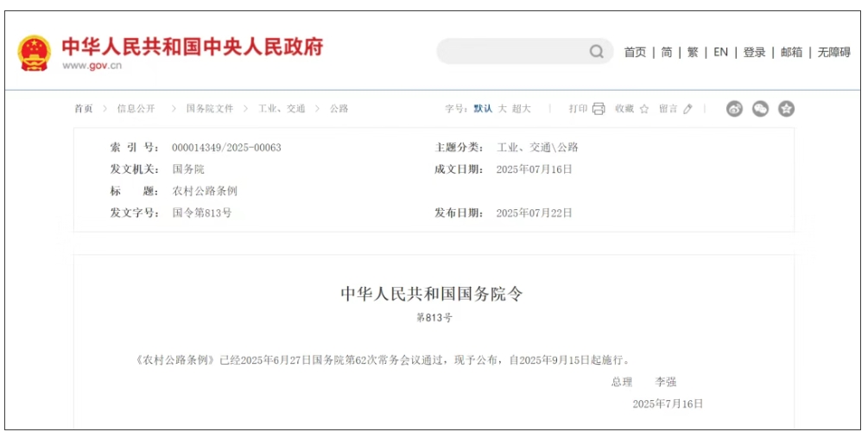Open the 邮箱 top menu item
The width and height of the screenshot is (868, 432).
coord(791,53)
